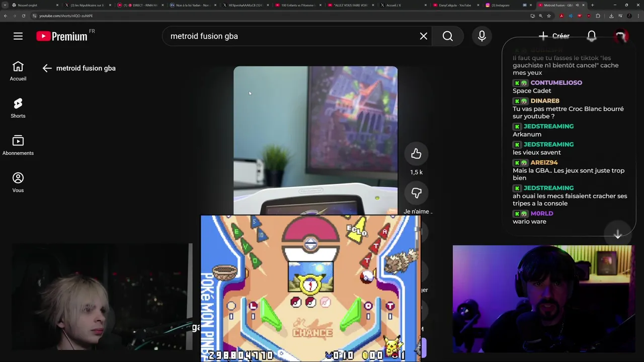Click the magnifier search button
Screen dimensions: 644x362
[448, 36]
